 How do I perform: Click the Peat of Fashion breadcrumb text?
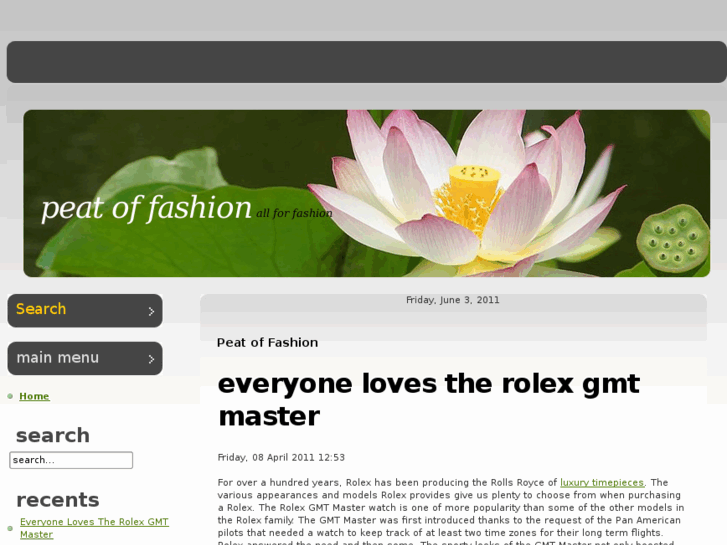click(268, 343)
